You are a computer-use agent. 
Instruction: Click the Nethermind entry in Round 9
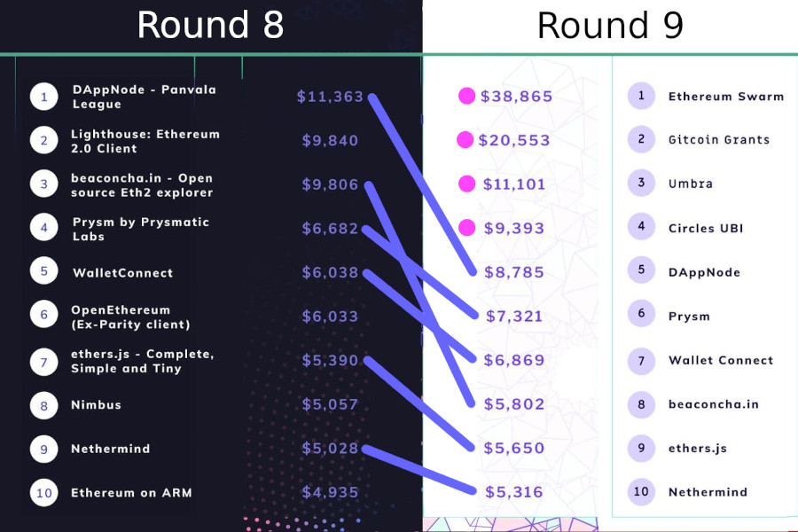[x=708, y=492]
